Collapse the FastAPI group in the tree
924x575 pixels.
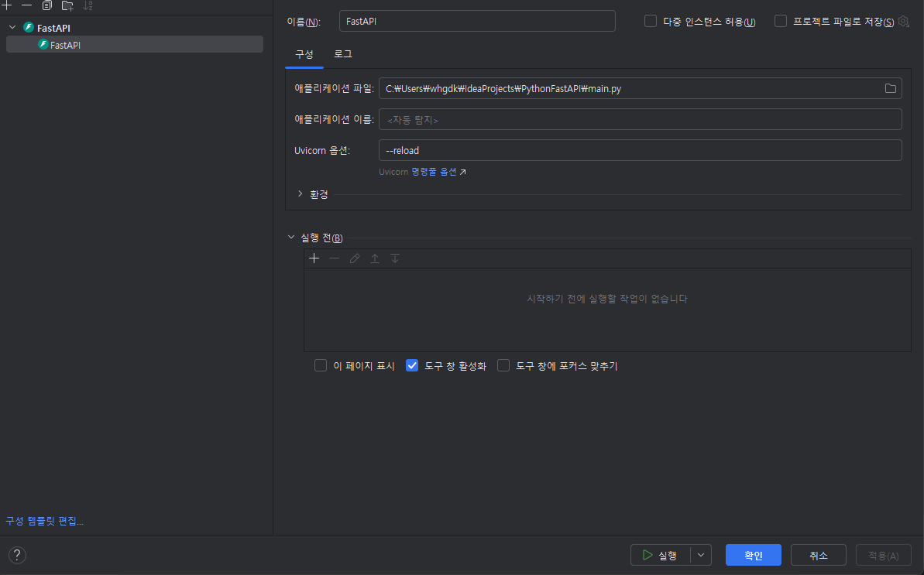point(12,28)
